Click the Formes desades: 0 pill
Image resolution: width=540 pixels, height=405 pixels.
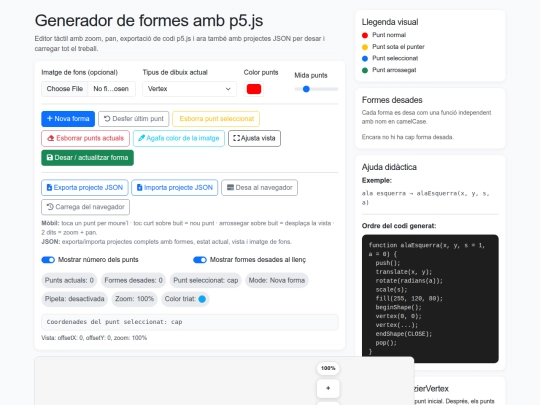[133, 280]
